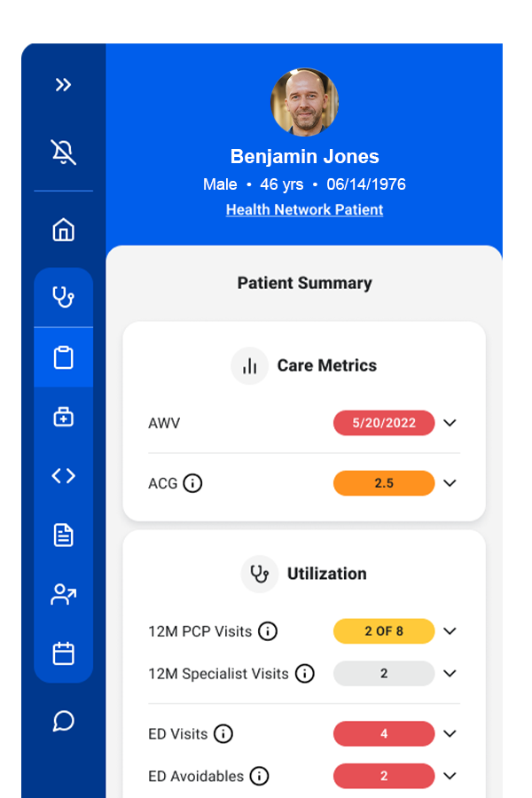
Task: Click Benjamin Jones profile photo
Action: pyautogui.click(x=304, y=102)
